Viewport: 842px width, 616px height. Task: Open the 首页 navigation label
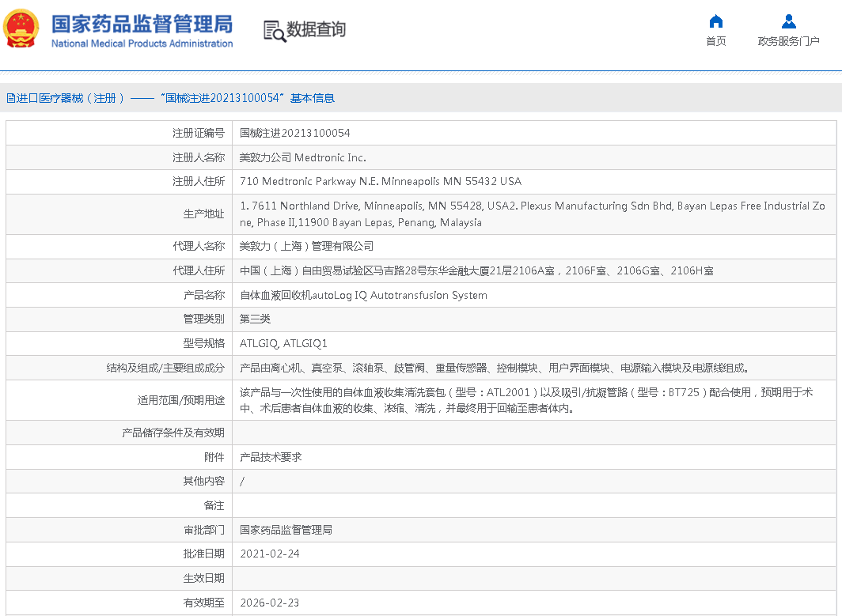pyautogui.click(x=715, y=42)
